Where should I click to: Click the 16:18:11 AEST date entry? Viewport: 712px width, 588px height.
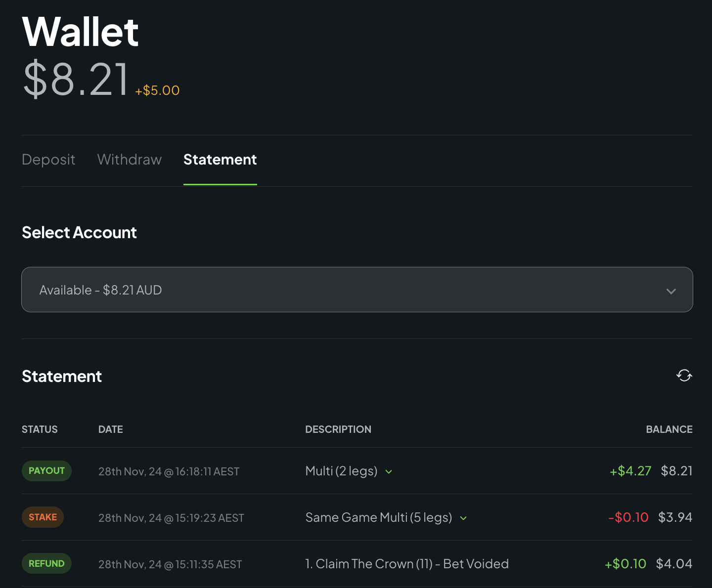[x=169, y=471]
